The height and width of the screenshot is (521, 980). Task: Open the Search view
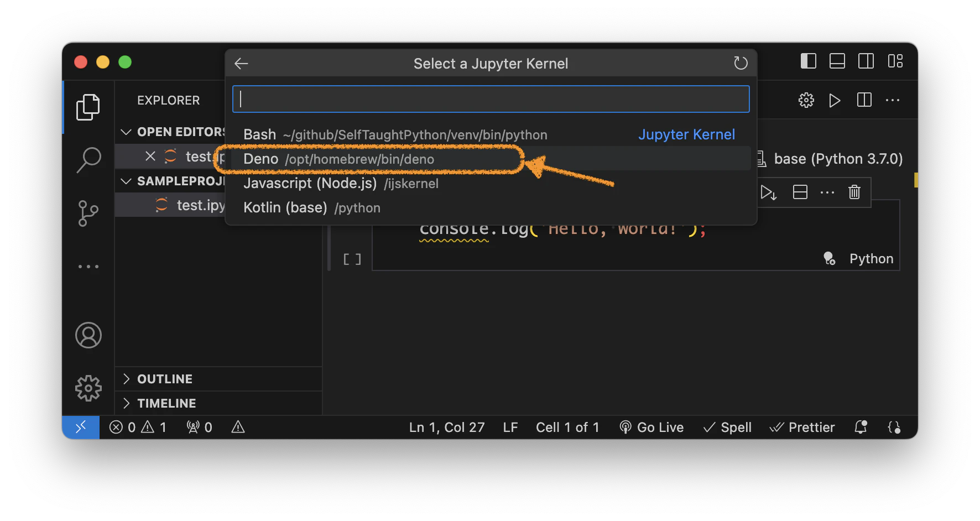pyautogui.click(x=88, y=160)
